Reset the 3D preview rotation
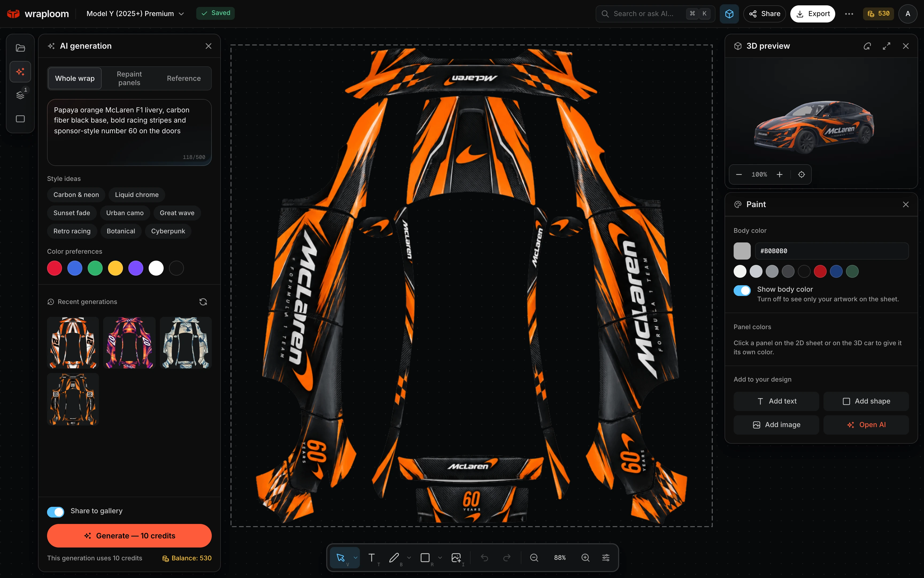 (867, 46)
